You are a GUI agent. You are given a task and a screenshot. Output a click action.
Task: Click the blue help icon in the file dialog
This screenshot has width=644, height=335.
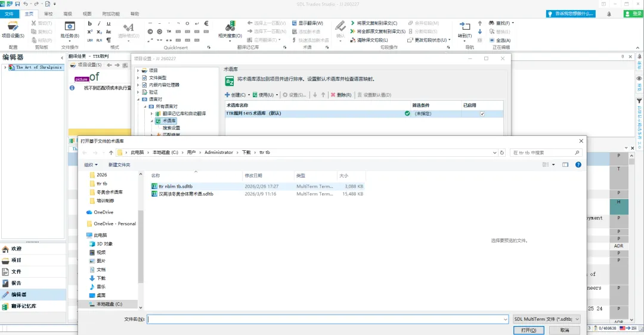tap(578, 165)
